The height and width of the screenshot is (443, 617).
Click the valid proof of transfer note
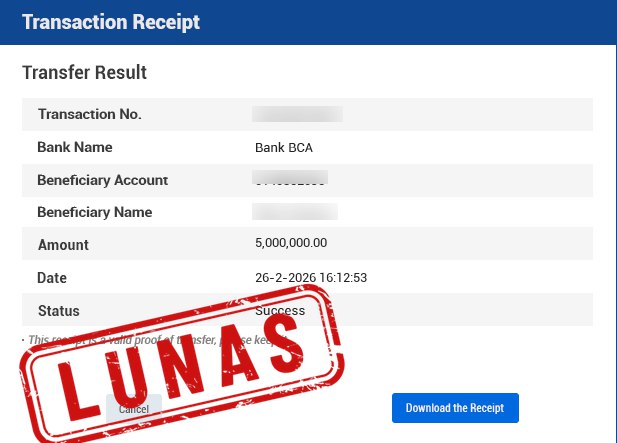coord(155,340)
